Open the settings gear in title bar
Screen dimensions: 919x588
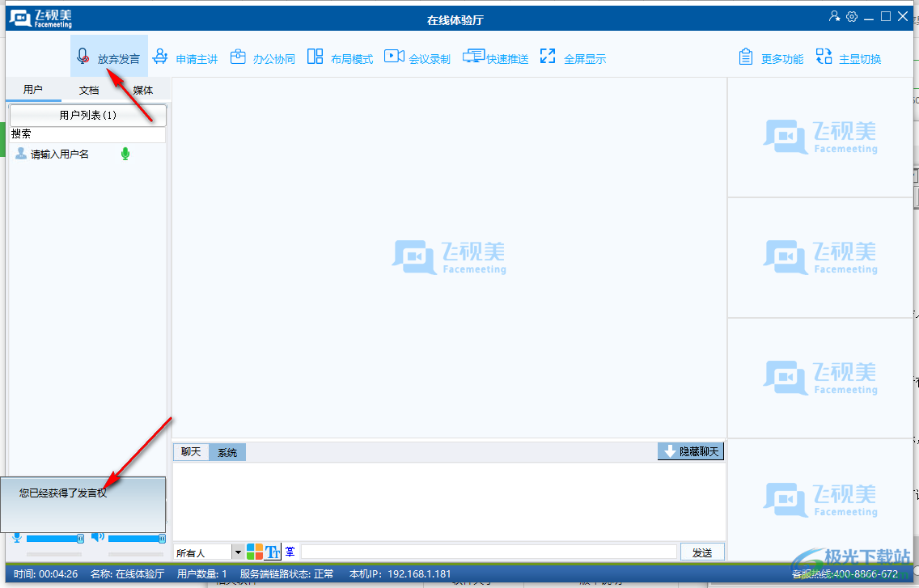852,17
